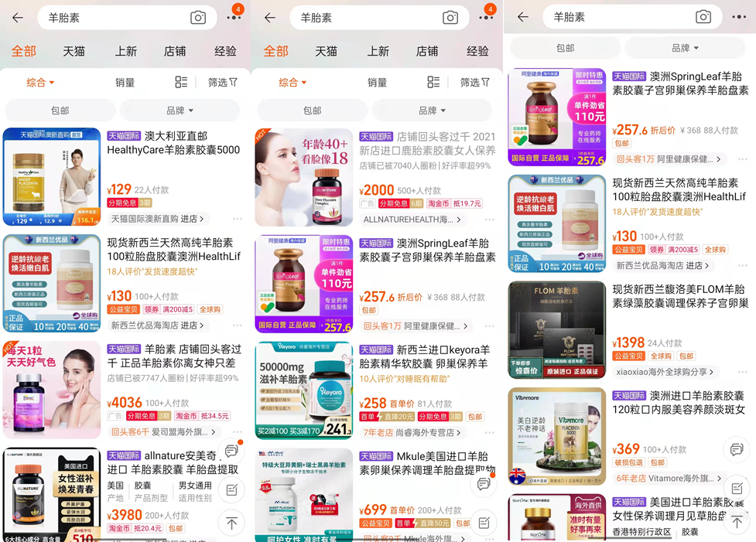This screenshot has width=756, height=542.
Task: Open 每天1粒天天好气色 product thumbnail
Action: (x=52, y=390)
